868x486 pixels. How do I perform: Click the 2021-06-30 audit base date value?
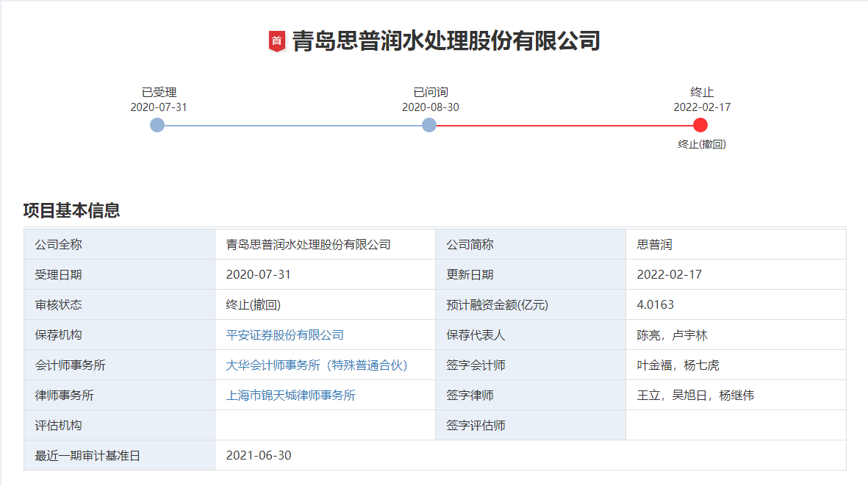(259, 455)
